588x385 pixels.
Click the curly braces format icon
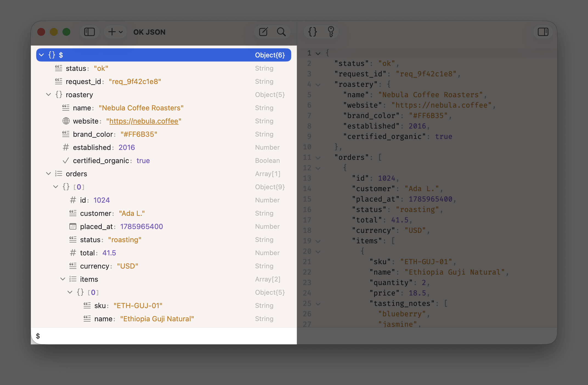[313, 32]
